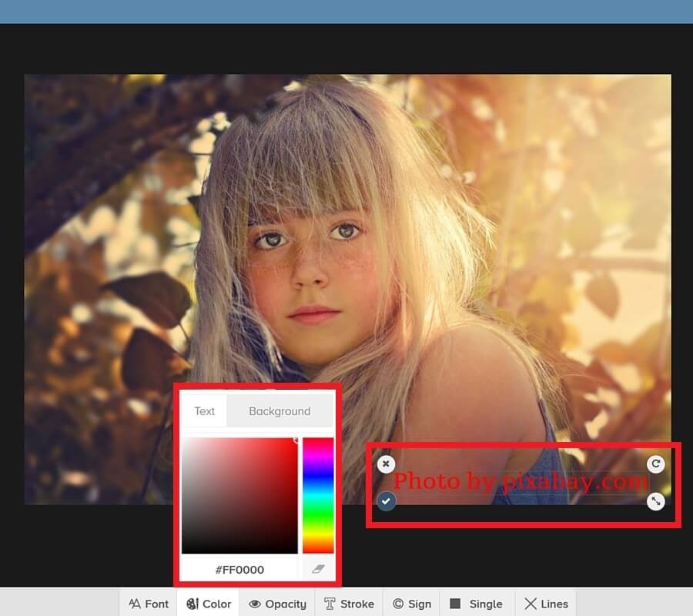Switch to the Background color tab
This screenshot has height=616, width=693.
pos(280,411)
